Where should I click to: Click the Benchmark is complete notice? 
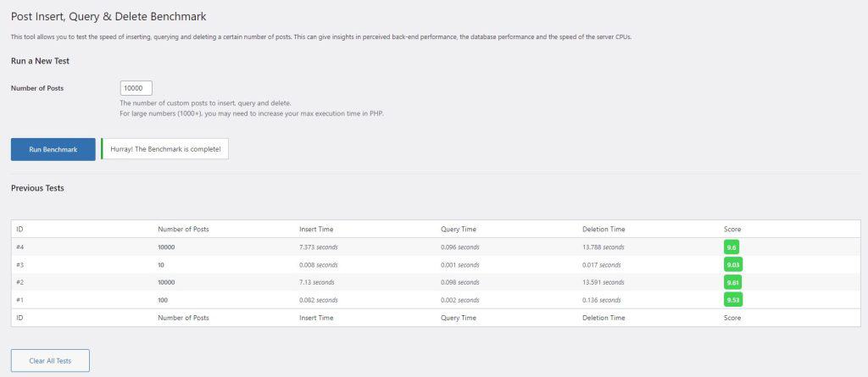click(x=165, y=149)
